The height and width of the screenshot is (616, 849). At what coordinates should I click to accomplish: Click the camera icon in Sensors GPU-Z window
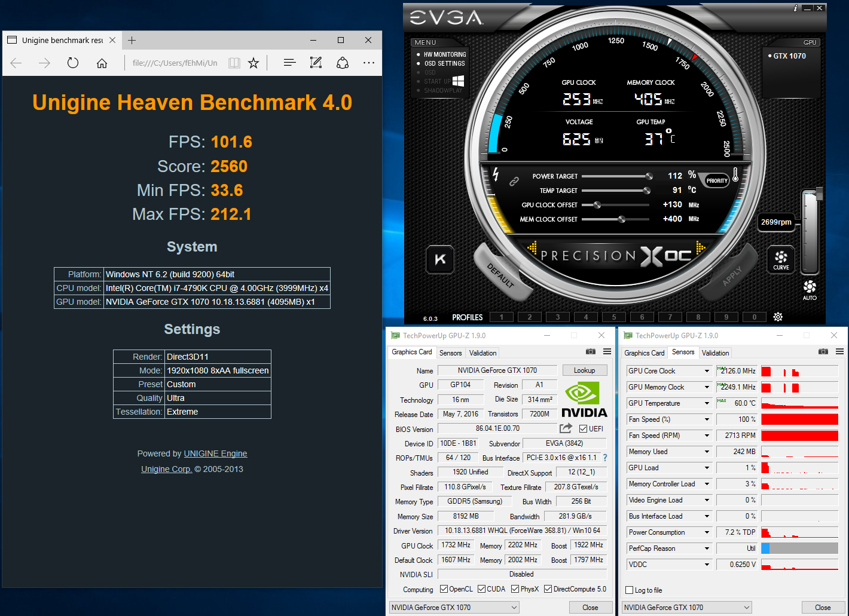click(x=823, y=351)
